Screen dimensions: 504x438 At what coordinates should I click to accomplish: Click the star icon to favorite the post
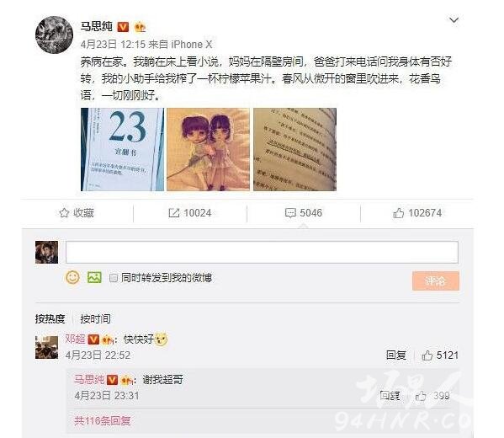pyautogui.click(x=64, y=213)
